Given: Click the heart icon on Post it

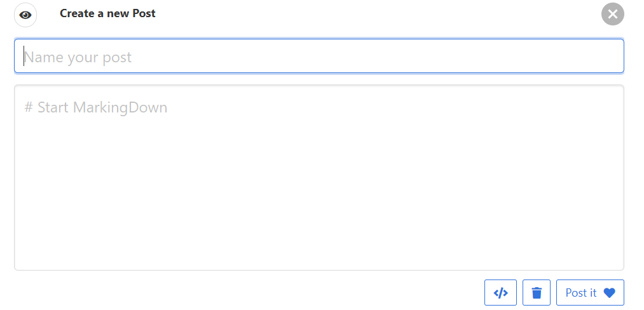Looking at the screenshot, I should point(610,293).
